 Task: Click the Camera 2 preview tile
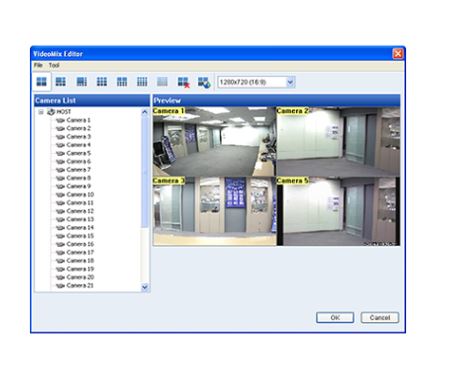click(x=338, y=142)
